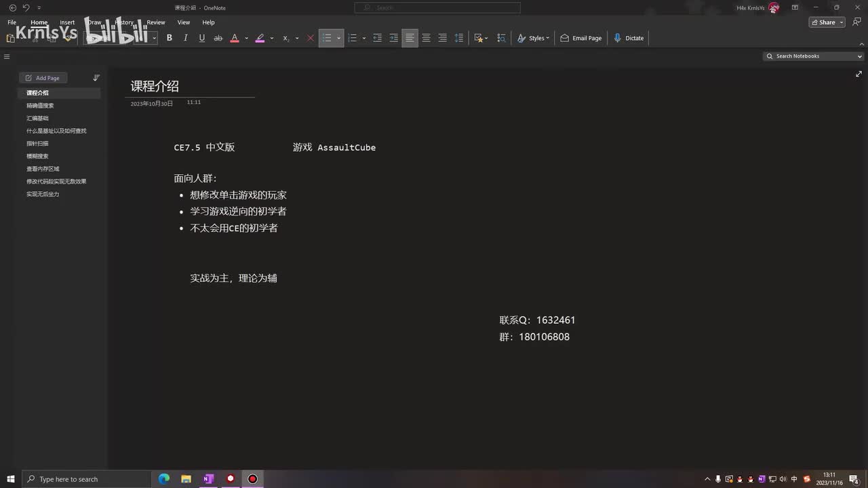Toggle underline formatting
The width and height of the screenshot is (868, 488).
[x=202, y=38]
